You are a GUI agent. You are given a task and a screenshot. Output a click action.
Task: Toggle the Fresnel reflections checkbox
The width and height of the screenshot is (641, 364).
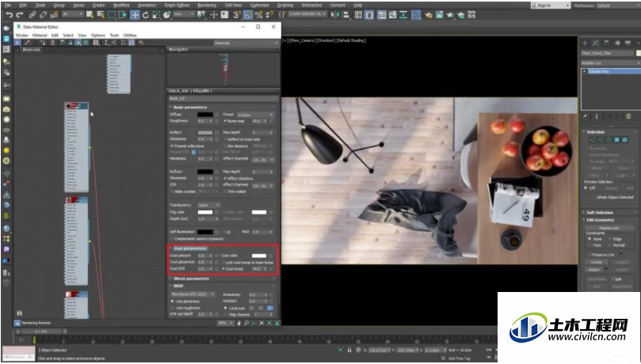point(172,146)
